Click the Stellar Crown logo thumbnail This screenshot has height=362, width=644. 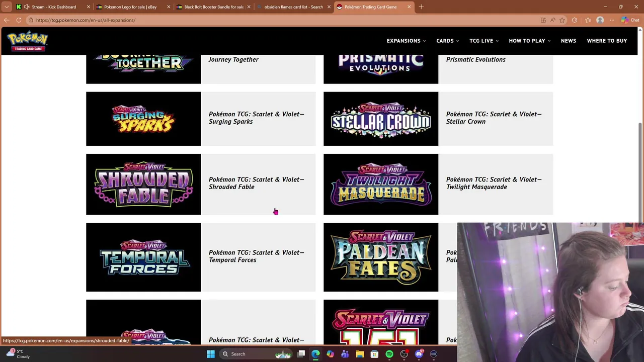[x=381, y=119]
